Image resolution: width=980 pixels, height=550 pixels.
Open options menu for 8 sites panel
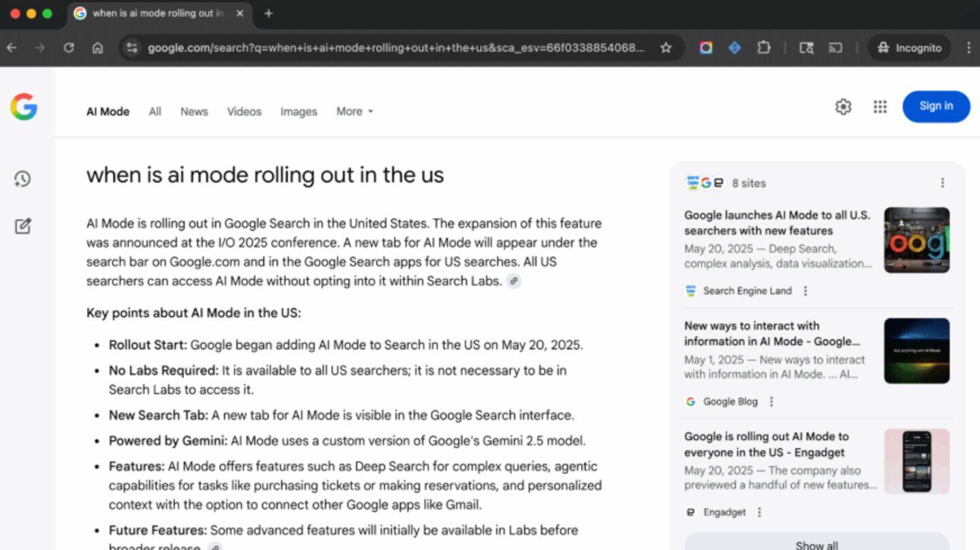943,183
